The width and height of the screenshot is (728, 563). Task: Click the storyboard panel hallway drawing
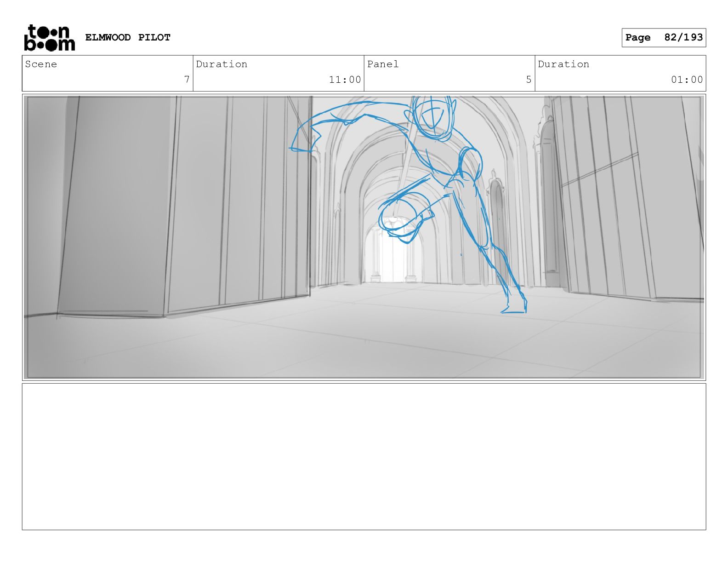coord(364,237)
